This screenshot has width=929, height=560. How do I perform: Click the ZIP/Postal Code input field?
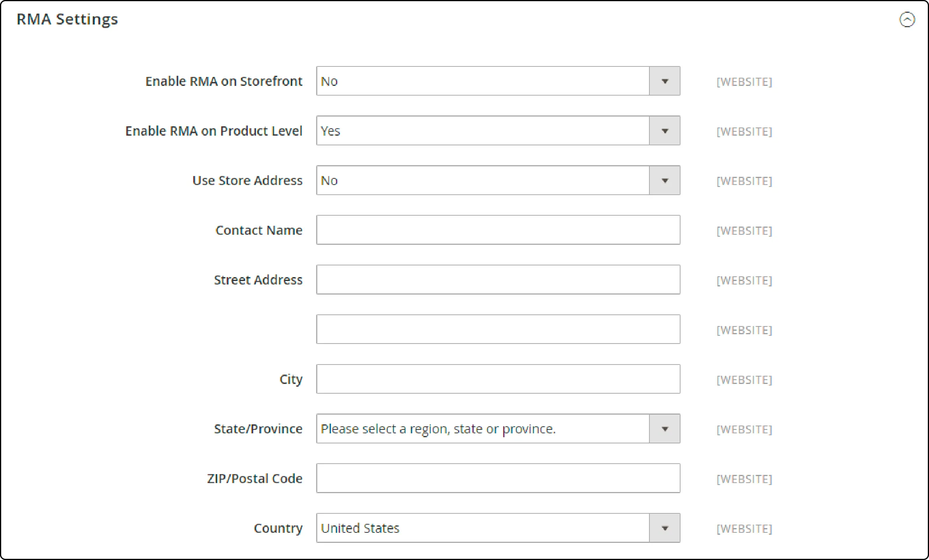498,478
